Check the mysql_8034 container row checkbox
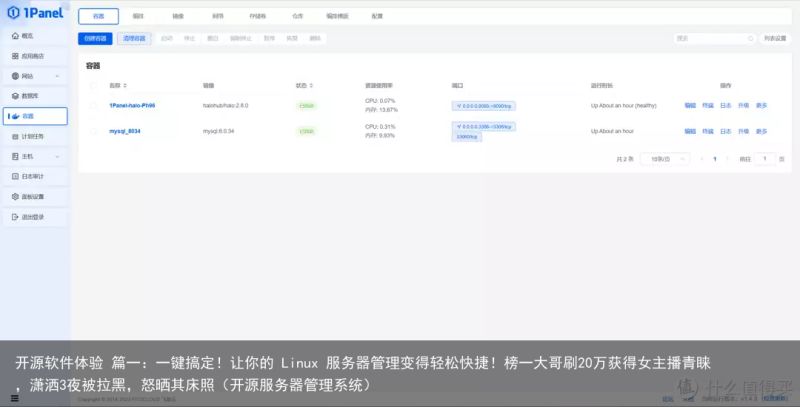Screen dimensions: 800x407 [x=93, y=131]
